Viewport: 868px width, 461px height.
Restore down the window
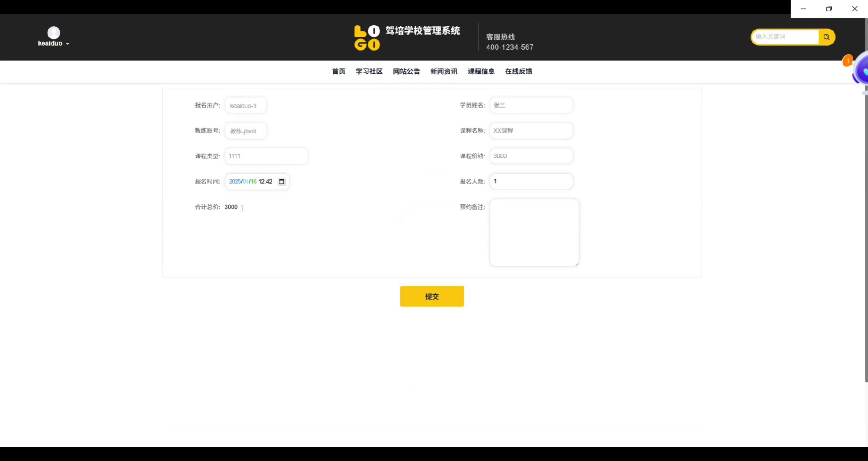click(829, 9)
